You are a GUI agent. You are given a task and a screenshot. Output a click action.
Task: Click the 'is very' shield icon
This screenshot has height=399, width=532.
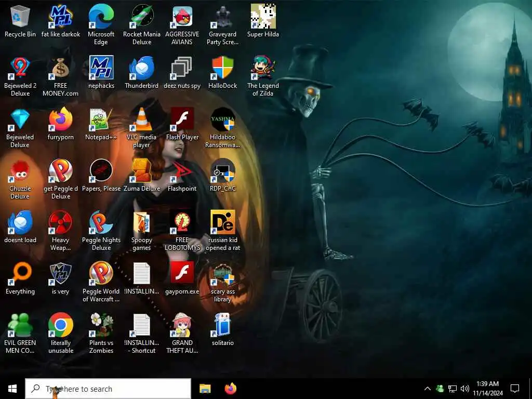61,274
